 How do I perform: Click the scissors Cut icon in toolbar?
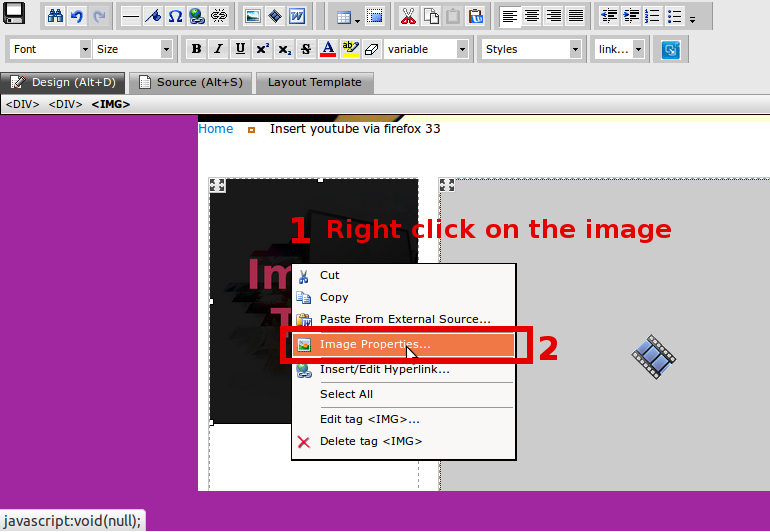point(408,16)
